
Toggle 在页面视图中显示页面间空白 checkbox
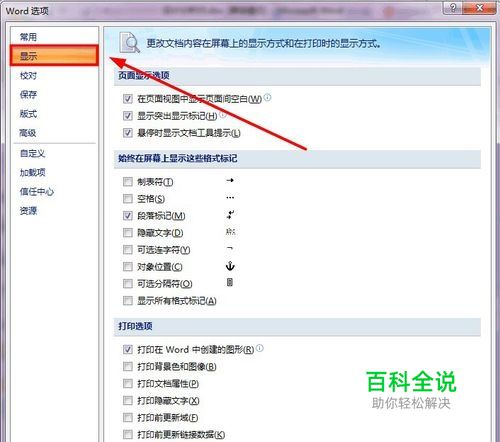[x=128, y=99]
